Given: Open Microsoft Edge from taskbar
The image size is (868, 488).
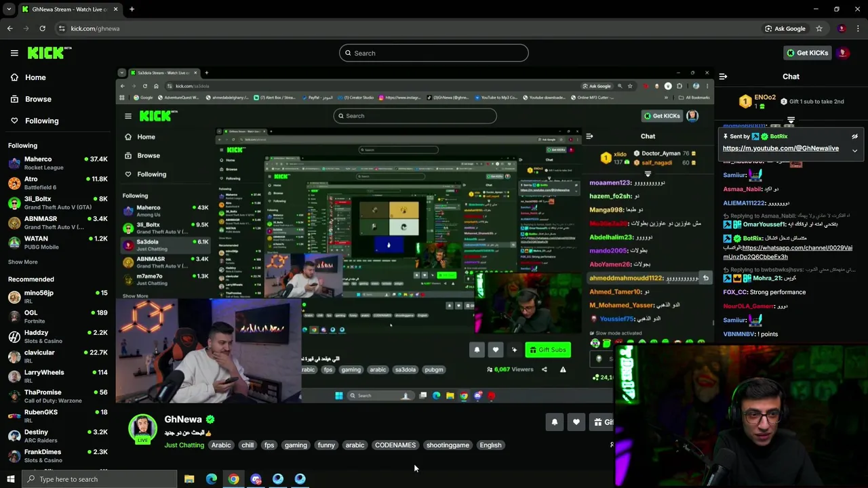Looking at the screenshot, I should click(212, 479).
